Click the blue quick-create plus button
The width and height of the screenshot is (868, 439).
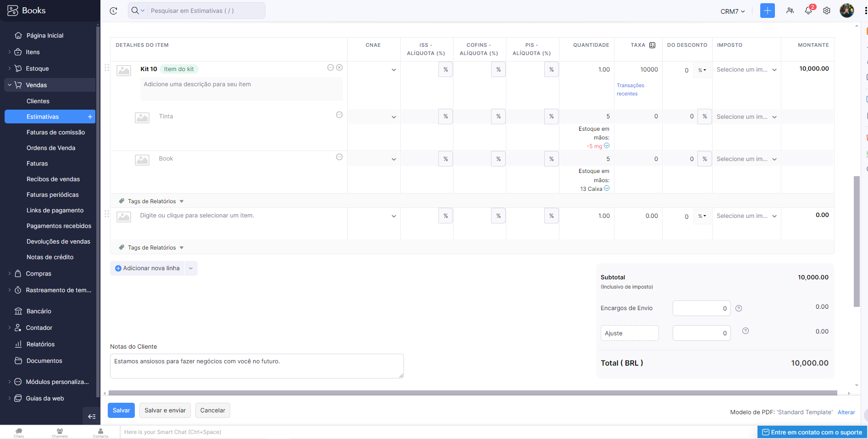[767, 11]
